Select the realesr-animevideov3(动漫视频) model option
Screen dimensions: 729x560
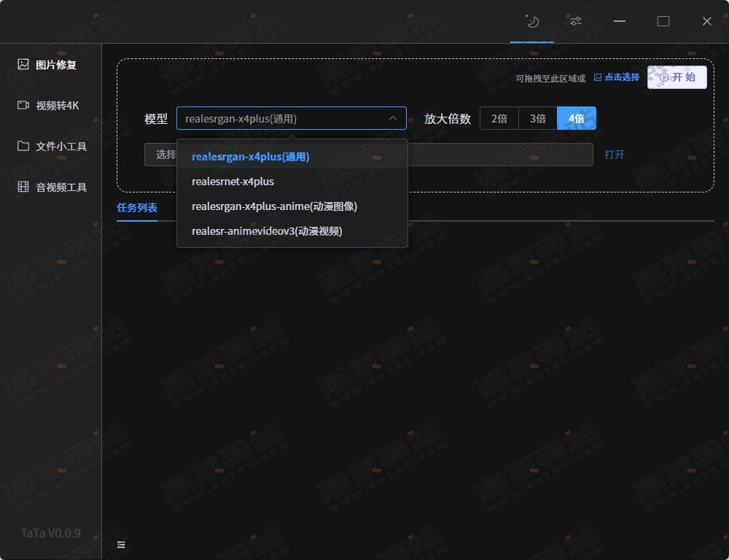pos(267,231)
